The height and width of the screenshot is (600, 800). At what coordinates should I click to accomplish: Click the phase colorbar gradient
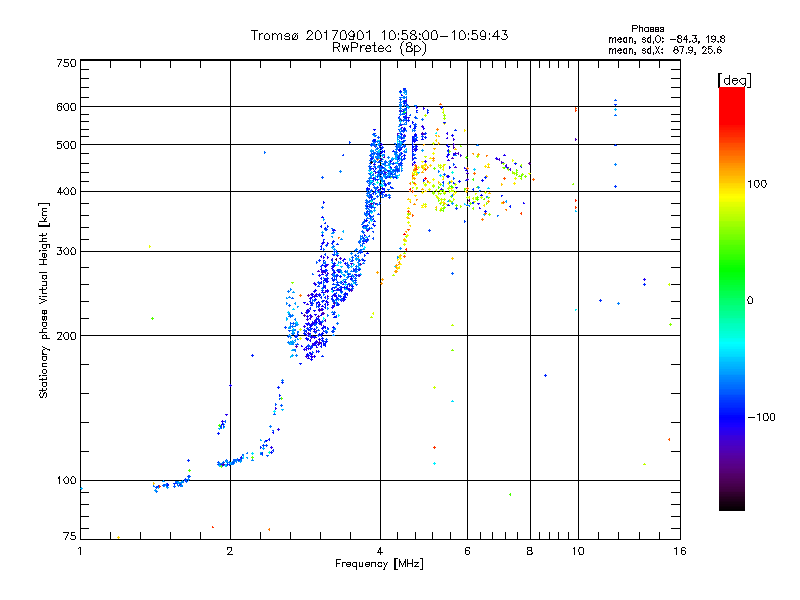pyautogui.click(x=732, y=298)
